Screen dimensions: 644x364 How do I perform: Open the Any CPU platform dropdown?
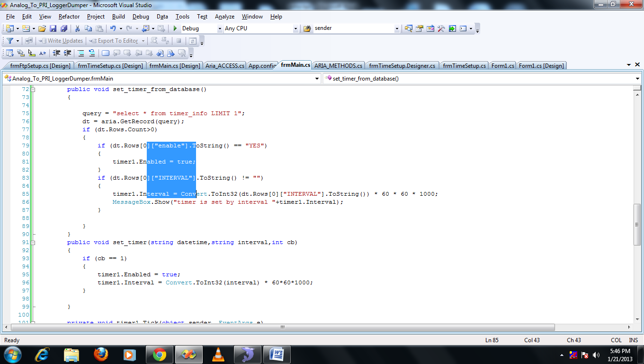coord(295,28)
